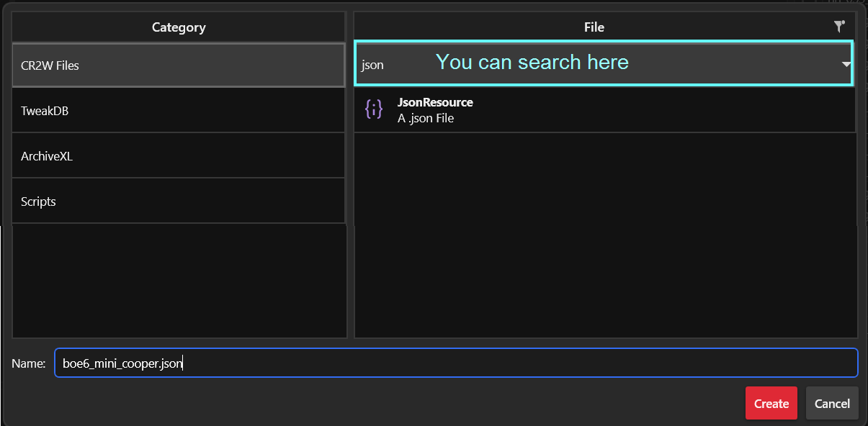Click the File column header title
868x426 pixels.
click(594, 27)
